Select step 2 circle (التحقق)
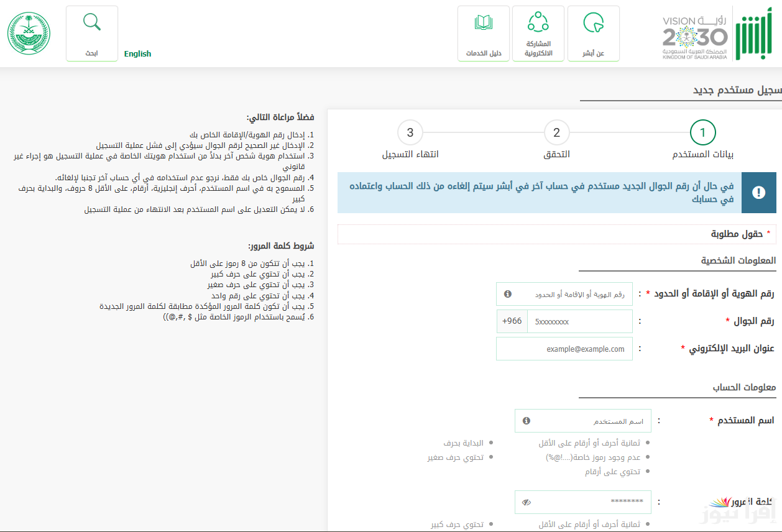Image resolution: width=782 pixels, height=532 pixels. coord(556,132)
